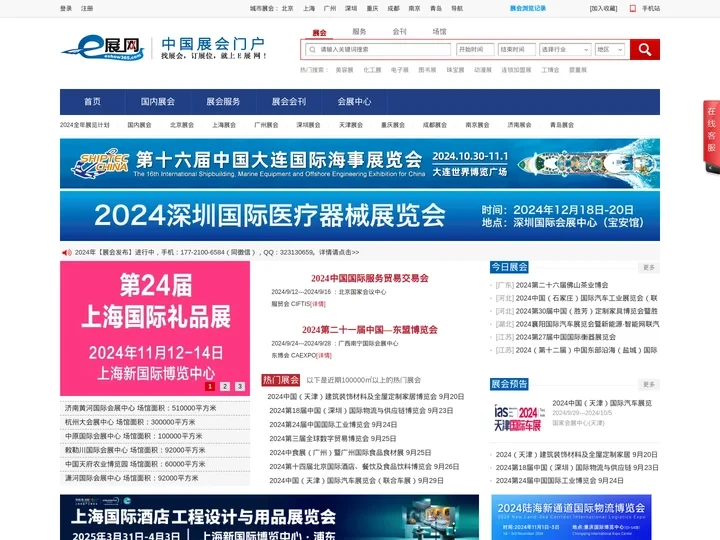This screenshot has height=540, width=720.
Task: Select carousel slide indicator 1
Action: pos(210,386)
